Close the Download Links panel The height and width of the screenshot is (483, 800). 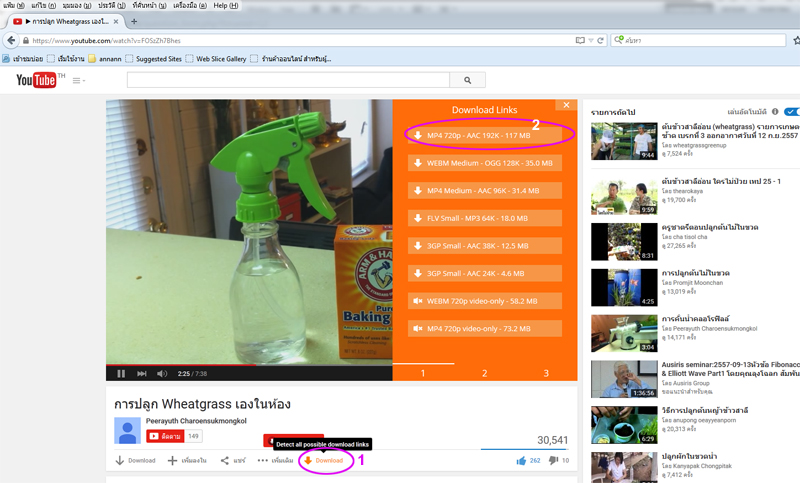point(566,105)
